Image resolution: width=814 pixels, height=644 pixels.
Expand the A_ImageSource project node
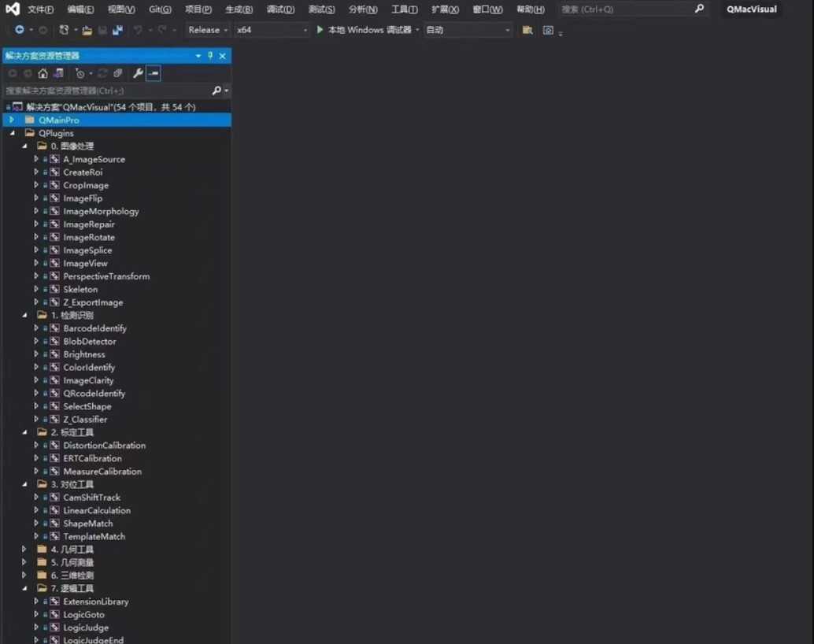pyautogui.click(x=36, y=159)
